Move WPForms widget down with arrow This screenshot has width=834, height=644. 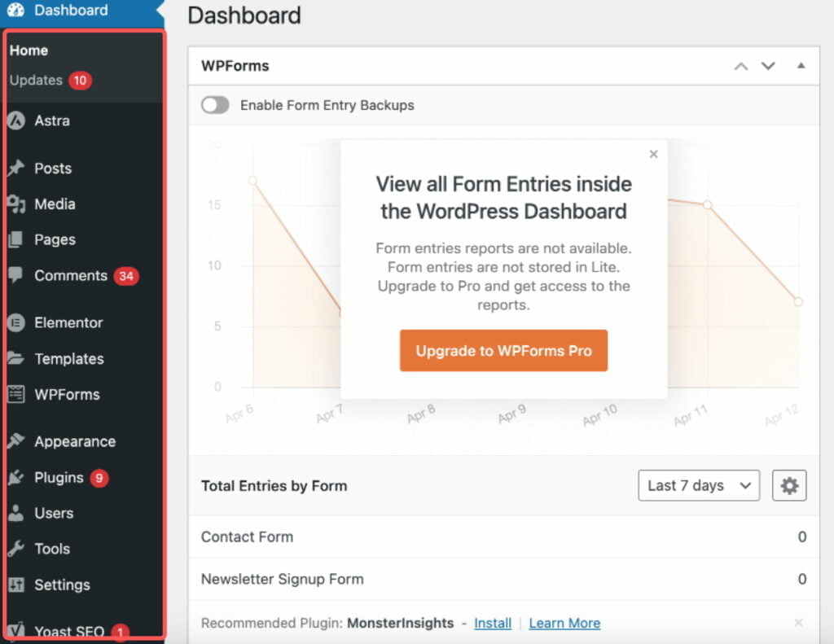pyautogui.click(x=768, y=66)
